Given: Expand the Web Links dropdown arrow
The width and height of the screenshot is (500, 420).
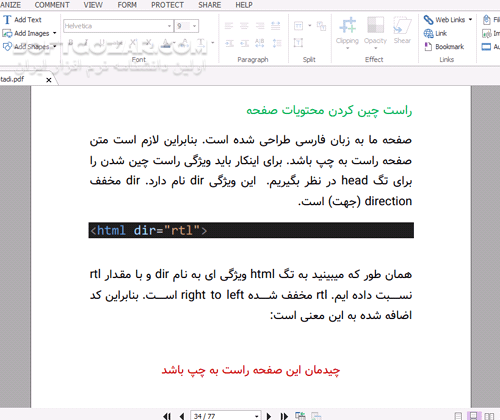Looking at the screenshot, I should [470, 20].
